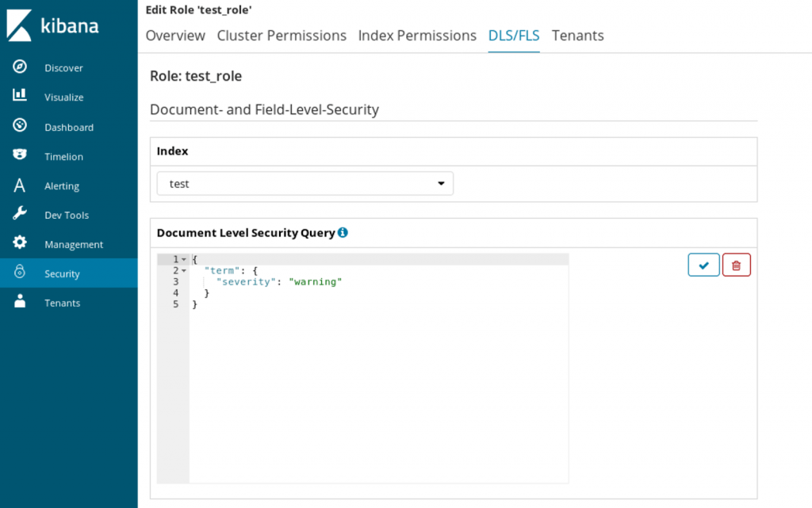Click the info icon next to Document Level Security Query

tap(343, 232)
